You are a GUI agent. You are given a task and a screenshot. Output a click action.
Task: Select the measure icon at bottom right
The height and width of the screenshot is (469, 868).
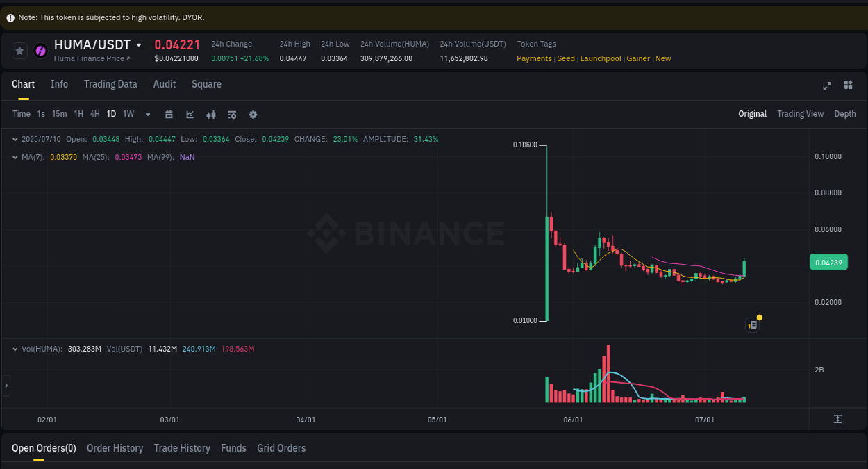(x=839, y=420)
